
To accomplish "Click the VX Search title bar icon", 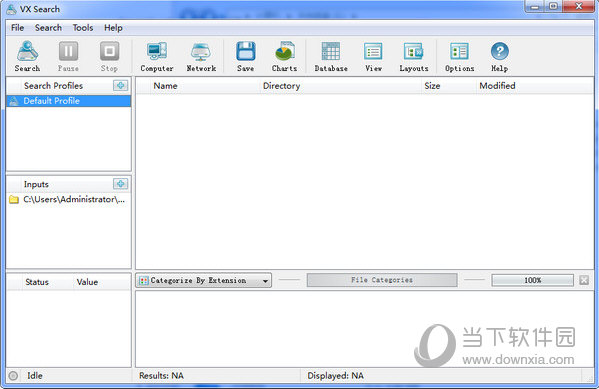I will (x=12, y=9).
